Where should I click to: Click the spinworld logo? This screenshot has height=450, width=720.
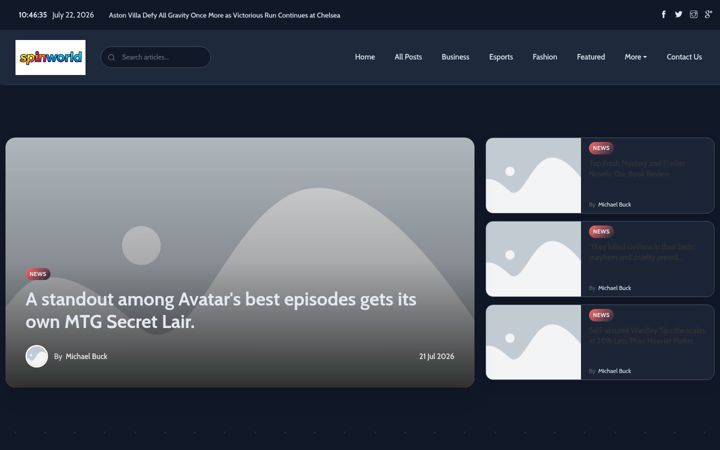click(51, 57)
